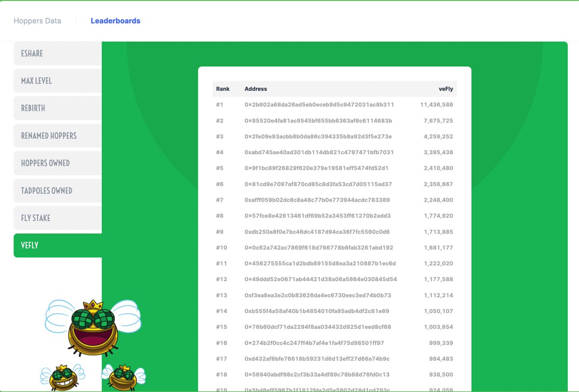Viewport: 579px width, 392px height.
Task: Select the VEFLY leaderboard tab
Action: (57, 245)
